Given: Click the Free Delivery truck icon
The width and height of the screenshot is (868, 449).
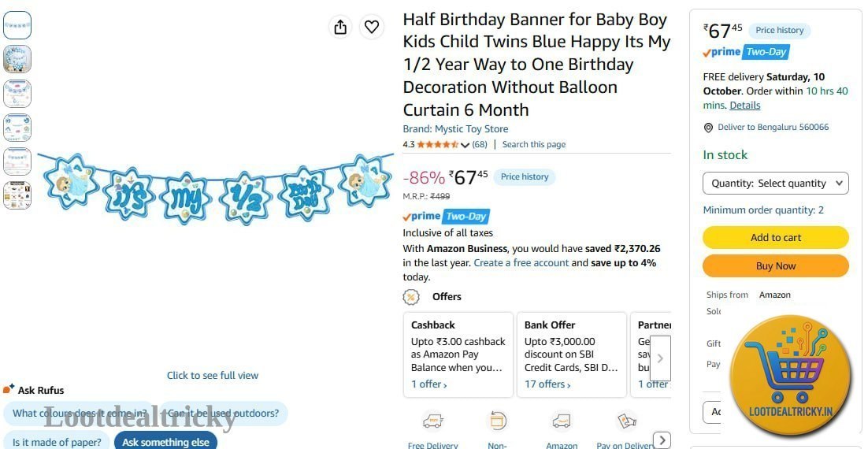Looking at the screenshot, I should [433, 422].
